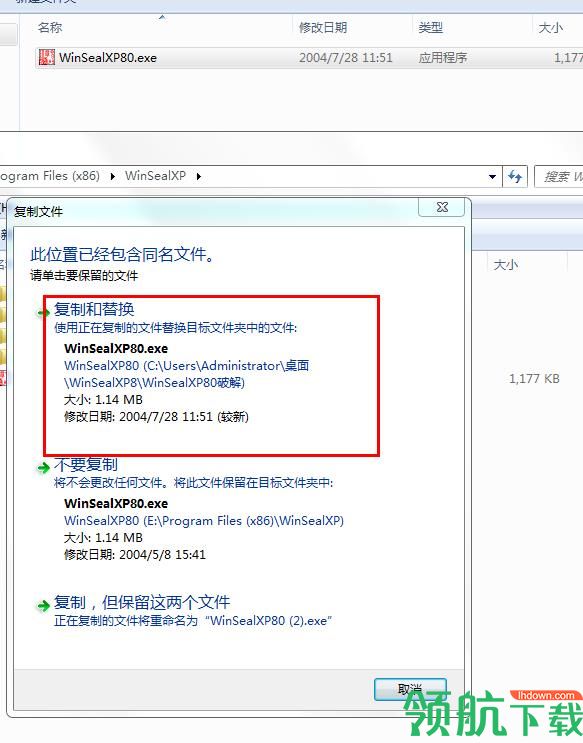Click the refresh button beside address bar
Screen dimensions: 583x743
pos(515,177)
